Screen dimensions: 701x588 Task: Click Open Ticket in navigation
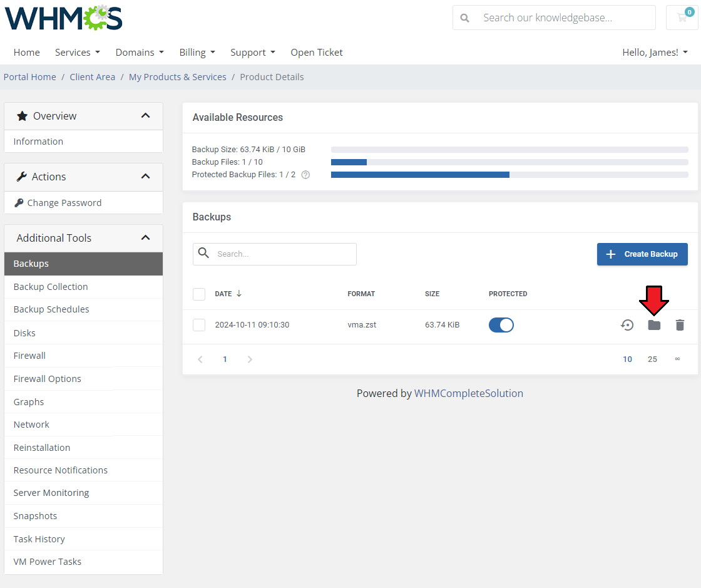point(317,53)
